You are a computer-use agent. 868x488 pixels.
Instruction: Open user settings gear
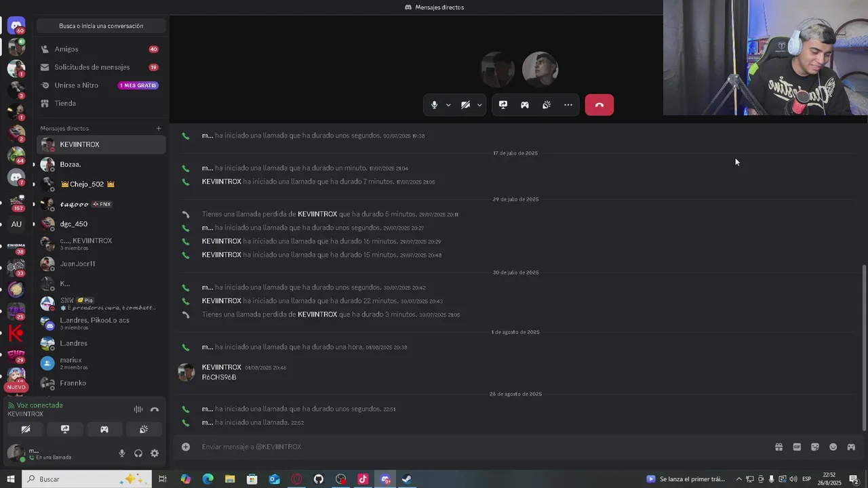[x=155, y=453]
